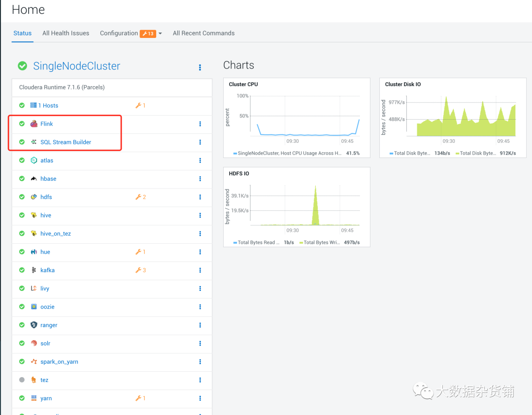Expand the Configuration dropdown caret
The image size is (532, 415).
coord(160,33)
